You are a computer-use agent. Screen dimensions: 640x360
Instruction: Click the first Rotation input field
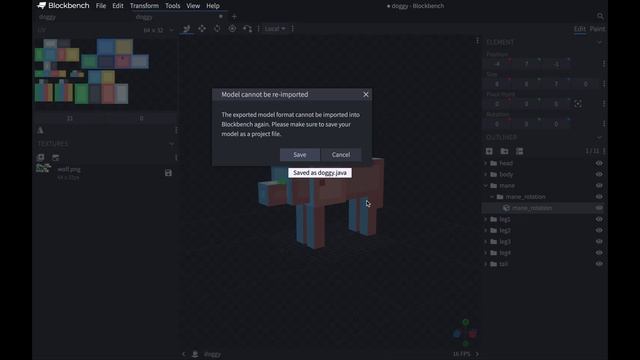[497, 124]
